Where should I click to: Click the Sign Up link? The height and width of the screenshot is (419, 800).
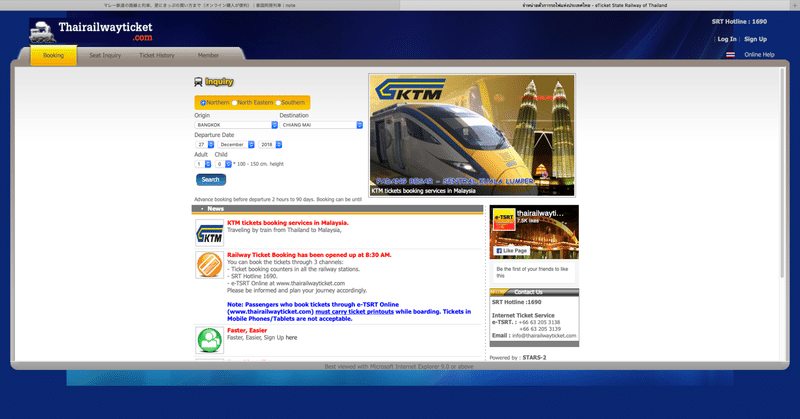click(755, 39)
